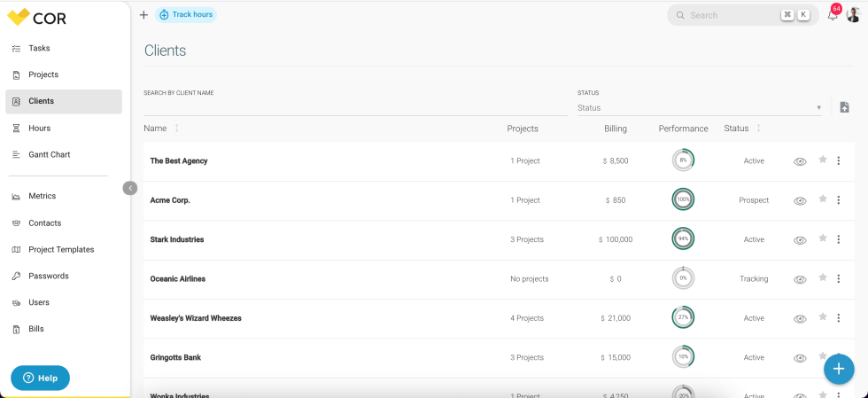Collapse the left sidebar with chevron
Viewport: 868px width, 398px height.
click(x=130, y=188)
